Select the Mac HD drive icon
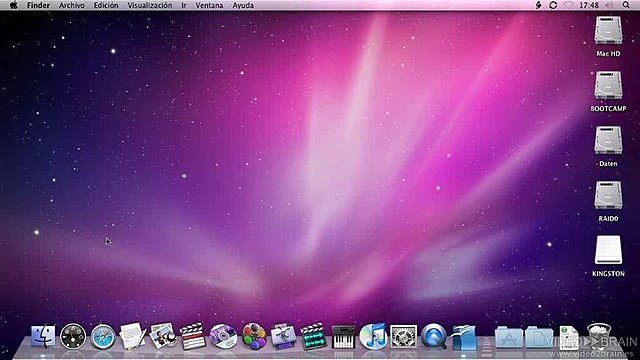Image resolution: width=640 pixels, height=360 pixels. [608, 30]
